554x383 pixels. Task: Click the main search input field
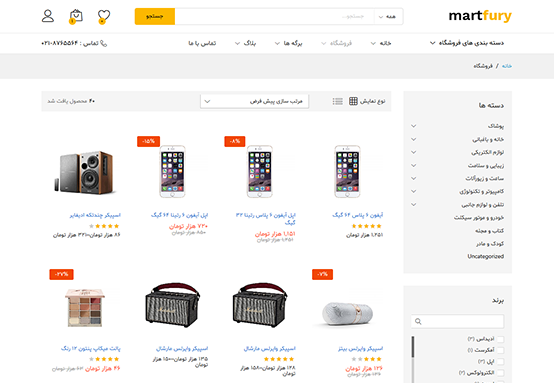coord(275,17)
